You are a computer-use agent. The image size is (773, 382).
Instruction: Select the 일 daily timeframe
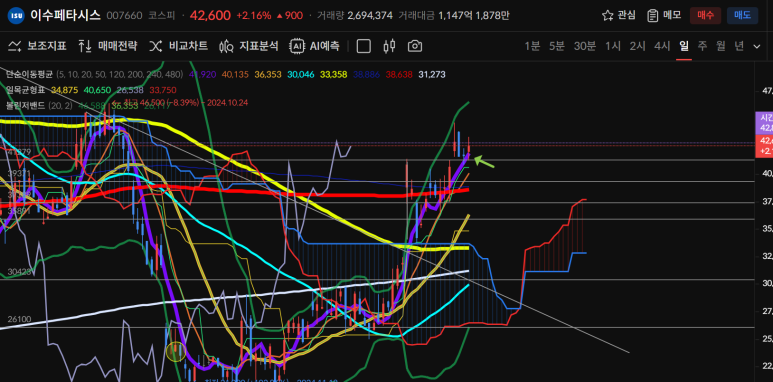pos(684,46)
